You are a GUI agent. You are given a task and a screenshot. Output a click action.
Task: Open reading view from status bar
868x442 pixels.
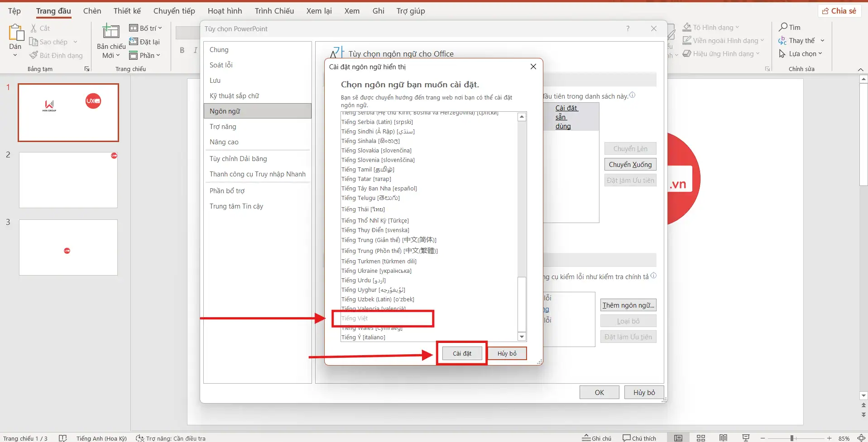click(723, 438)
